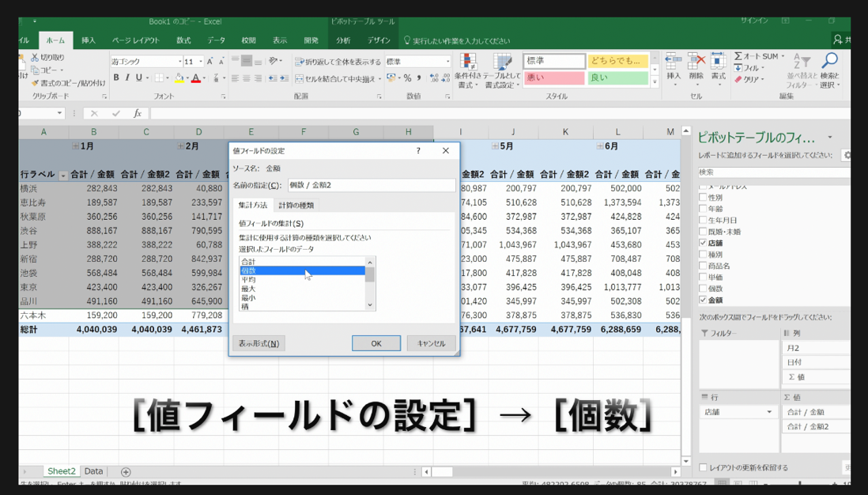Click the Comma Style icon
This screenshot has width=868, height=495.
coord(419,78)
